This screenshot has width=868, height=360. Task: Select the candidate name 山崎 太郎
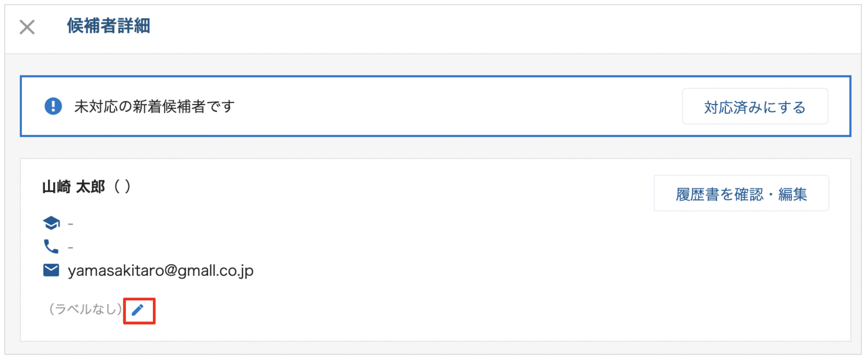(x=74, y=186)
